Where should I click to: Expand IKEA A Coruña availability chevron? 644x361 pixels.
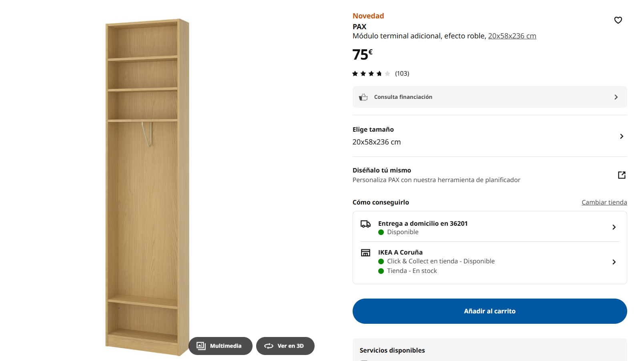pyautogui.click(x=614, y=262)
